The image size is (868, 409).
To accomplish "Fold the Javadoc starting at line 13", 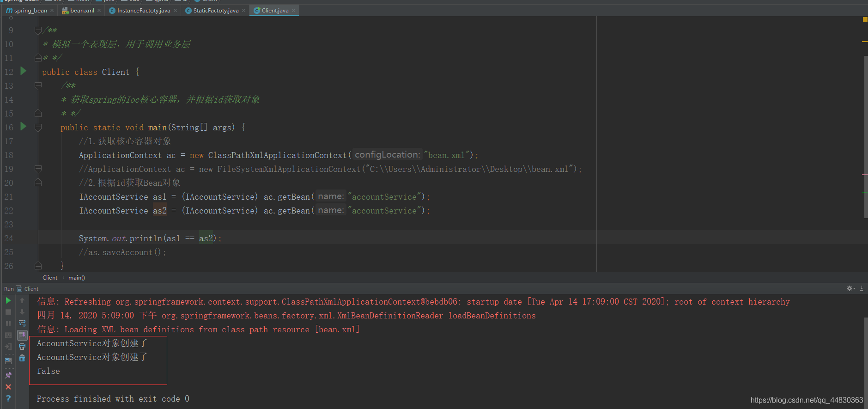I will click(x=38, y=86).
